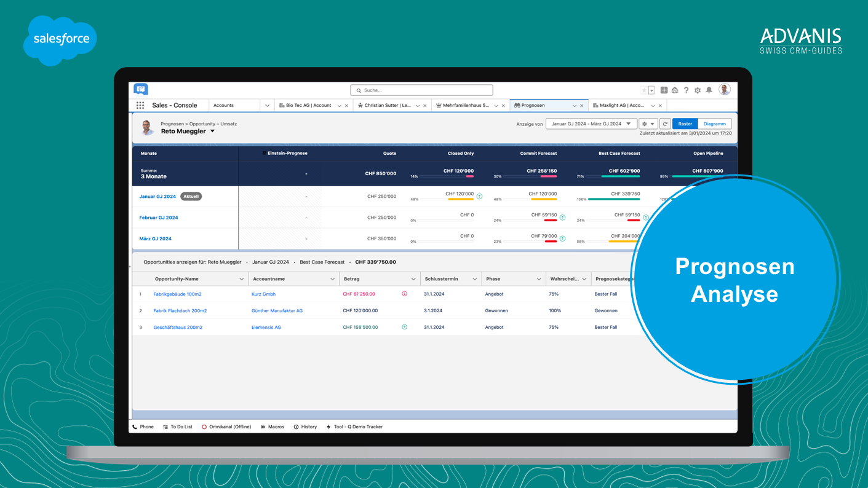868x488 pixels.
Task: Open the Setup gear icon in header
Action: 698,90
